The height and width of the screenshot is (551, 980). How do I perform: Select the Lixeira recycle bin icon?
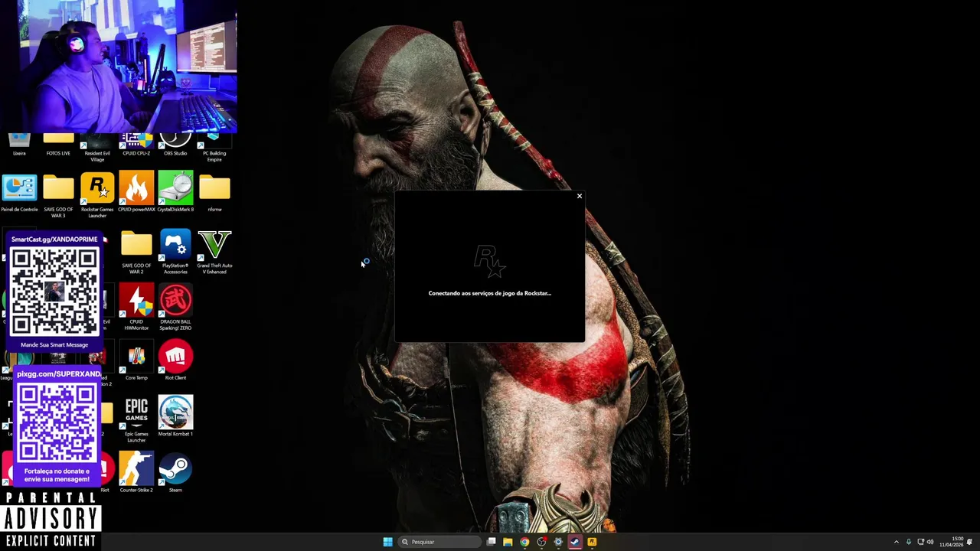[19, 145]
